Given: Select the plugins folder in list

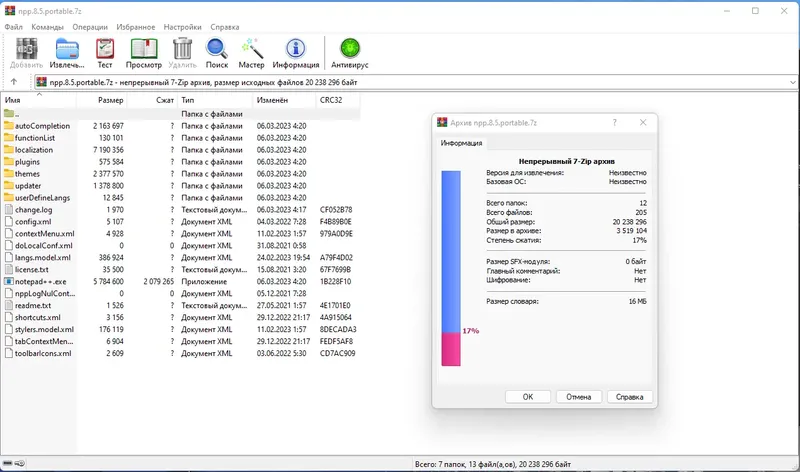Looking at the screenshot, I should pyautogui.click(x=180, y=162).
